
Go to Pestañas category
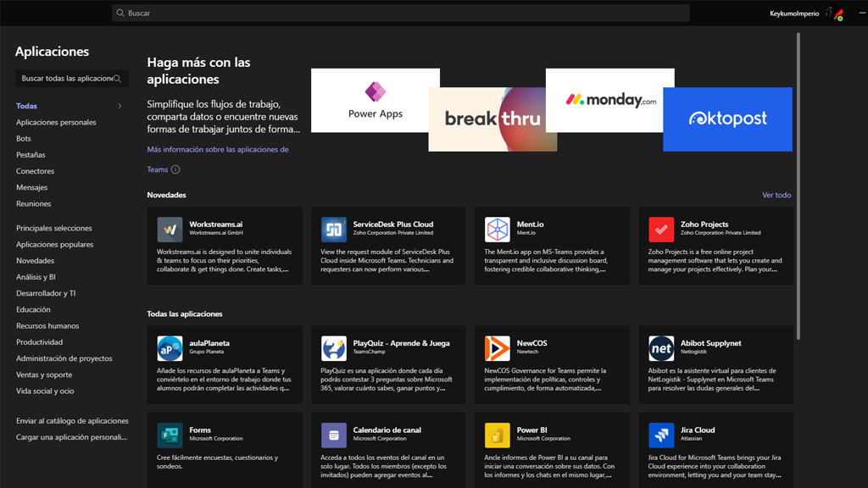click(x=31, y=155)
